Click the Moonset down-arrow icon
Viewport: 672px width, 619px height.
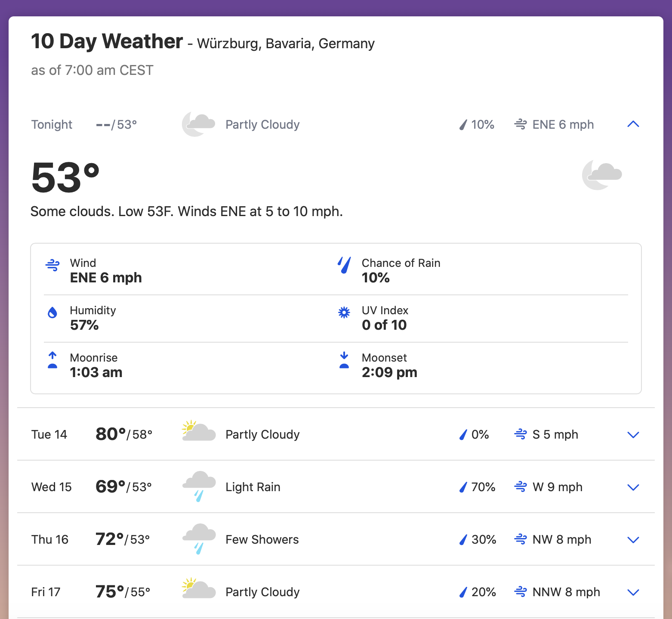pyautogui.click(x=344, y=360)
